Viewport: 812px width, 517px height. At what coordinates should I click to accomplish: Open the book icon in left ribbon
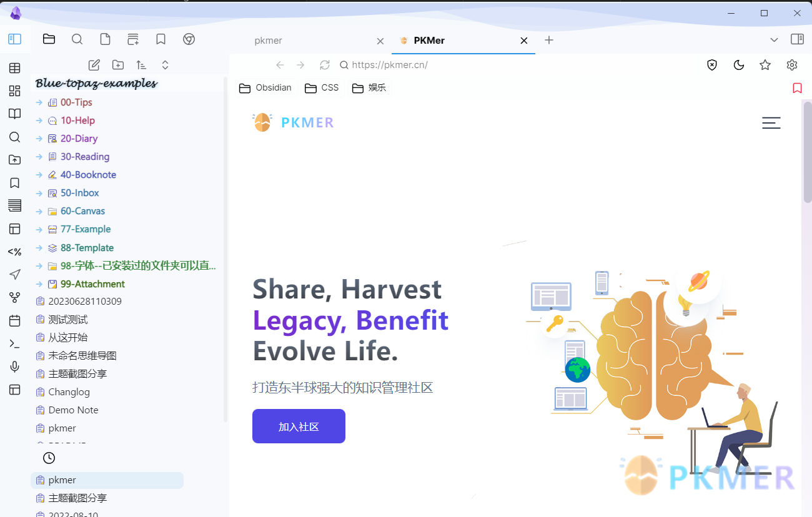click(x=14, y=114)
